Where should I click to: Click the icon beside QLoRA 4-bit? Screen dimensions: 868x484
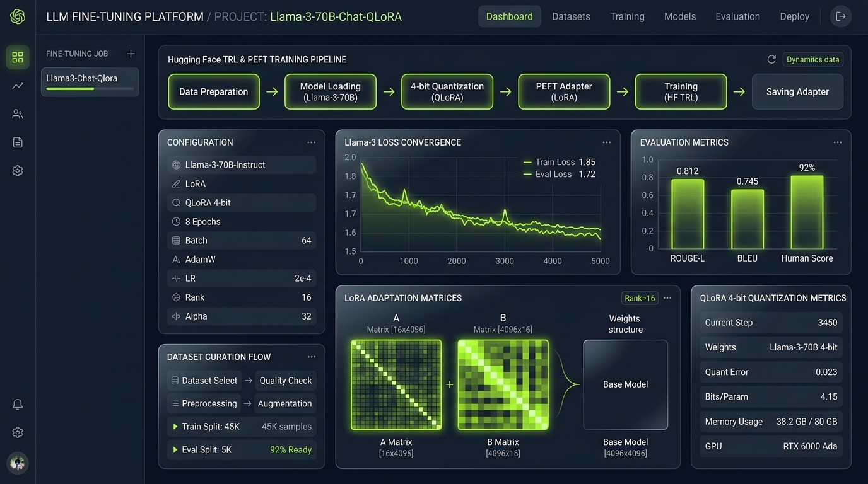(176, 203)
